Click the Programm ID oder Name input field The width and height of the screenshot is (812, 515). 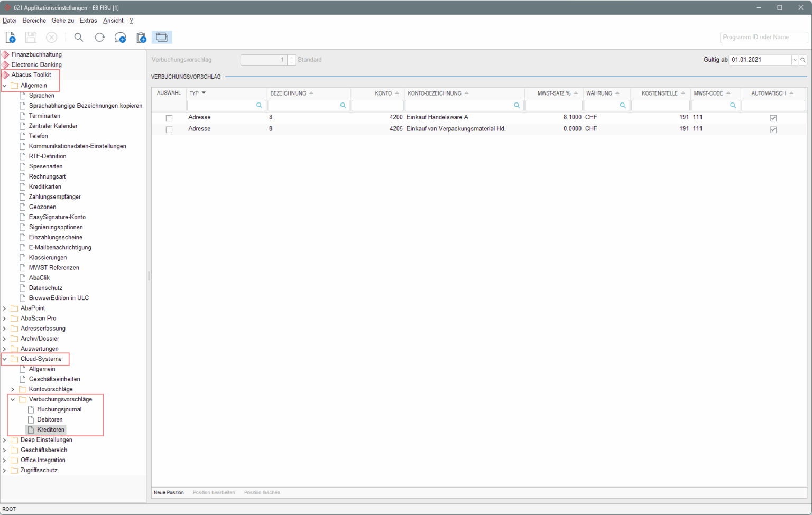pyautogui.click(x=763, y=37)
